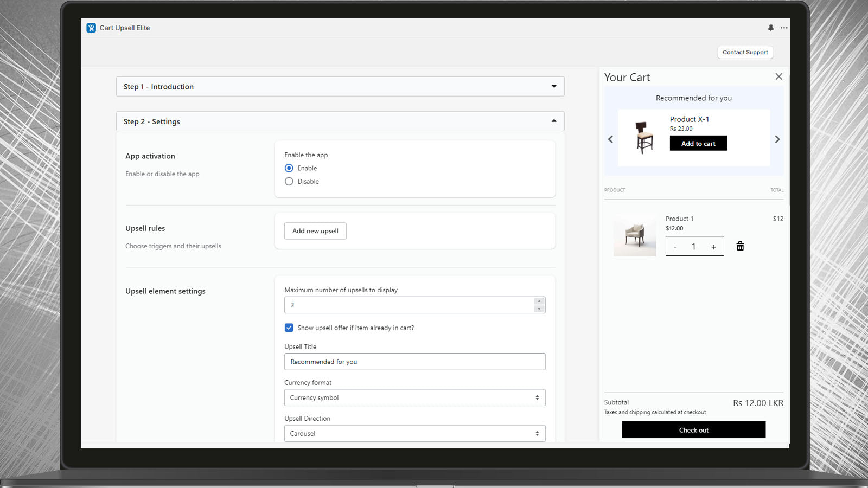Go to next recommended product in carousel
This screenshot has height=488, width=868.
click(777, 139)
